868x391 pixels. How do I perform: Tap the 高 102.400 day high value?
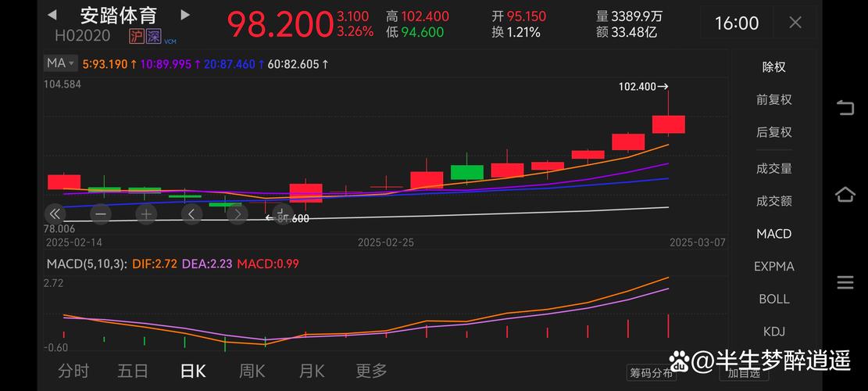pyautogui.click(x=418, y=16)
